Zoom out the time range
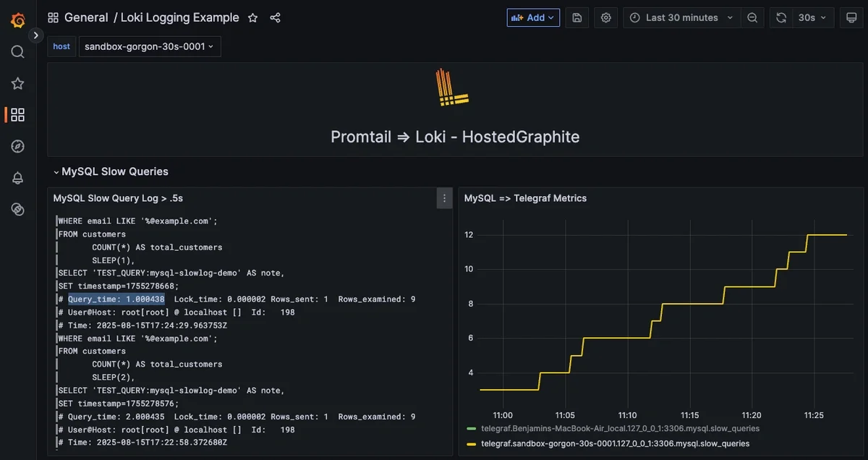 pos(752,17)
